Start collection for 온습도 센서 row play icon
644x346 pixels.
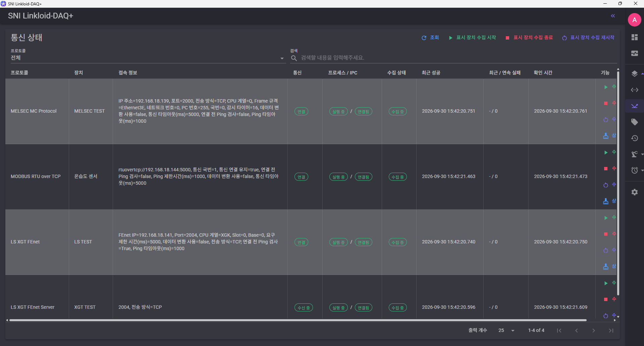(x=606, y=153)
